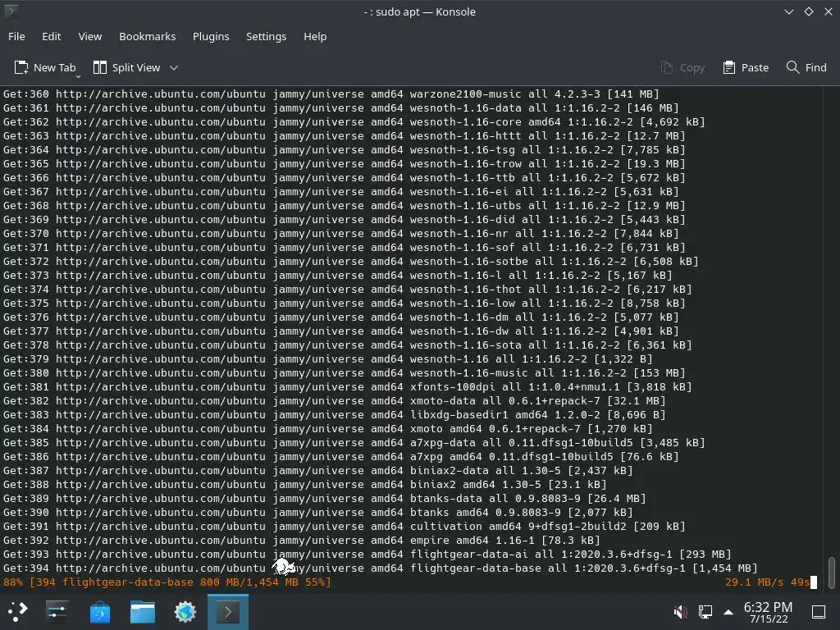
Task: Launch the web browser from taskbar
Action: click(x=185, y=611)
